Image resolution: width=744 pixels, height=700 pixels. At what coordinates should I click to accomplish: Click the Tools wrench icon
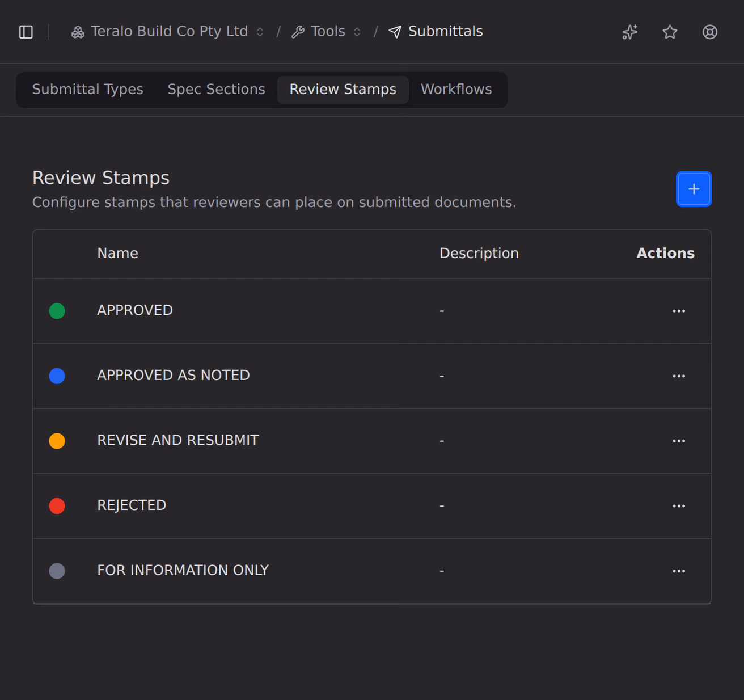(298, 32)
